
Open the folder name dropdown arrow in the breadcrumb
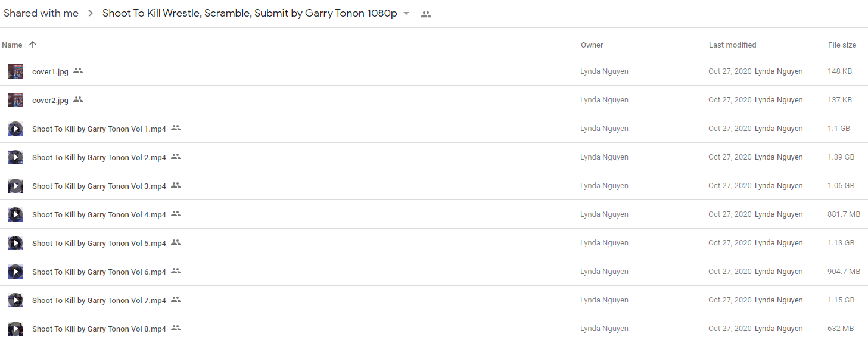coord(406,14)
